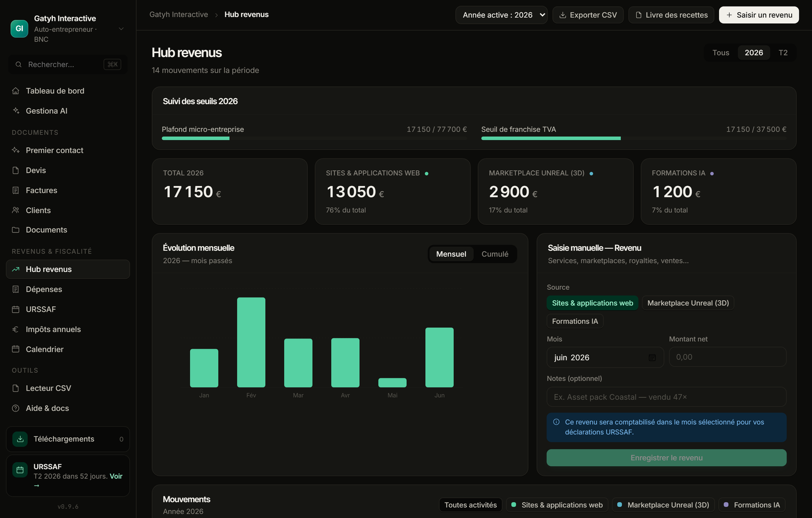Click the Factures receipt icon
Viewport: 812px width, 518px height.
point(16,190)
